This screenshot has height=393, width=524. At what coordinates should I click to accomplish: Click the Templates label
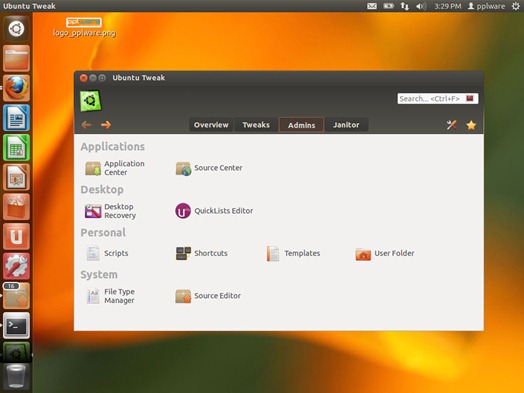pyautogui.click(x=302, y=253)
